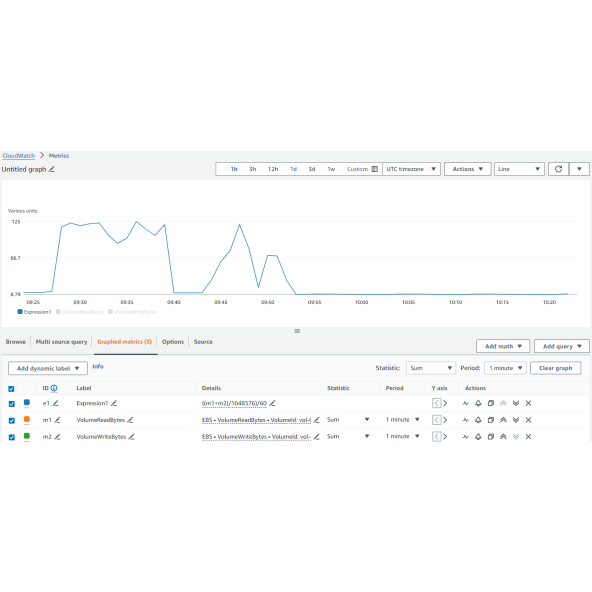Screen dimensions: 592x592
Task: Open the Add query dropdown
Action: [562, 346]
